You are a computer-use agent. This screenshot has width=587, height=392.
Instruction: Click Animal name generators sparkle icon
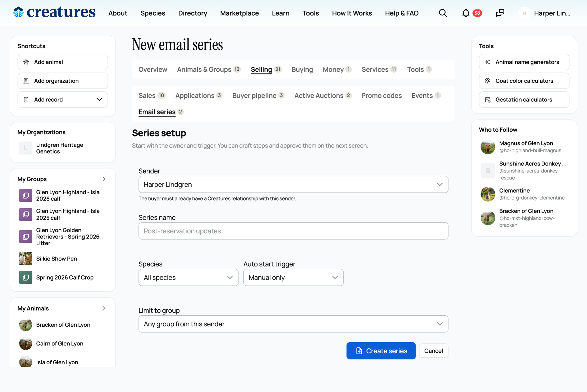(488, 62)
